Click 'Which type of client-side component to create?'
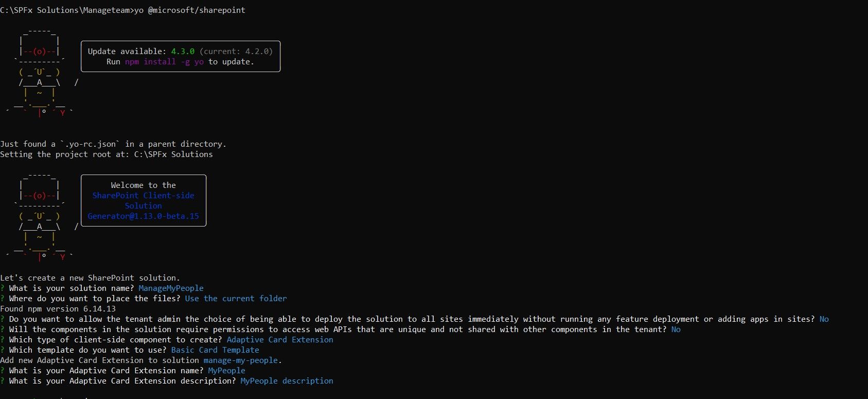This screenshot has width=868, height=399. point(115,340)
